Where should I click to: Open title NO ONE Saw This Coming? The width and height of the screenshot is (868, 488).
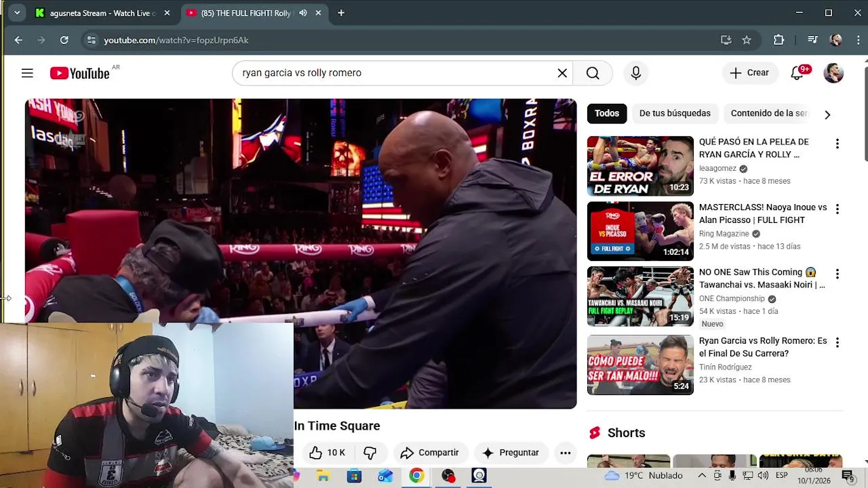pos(762,279)
